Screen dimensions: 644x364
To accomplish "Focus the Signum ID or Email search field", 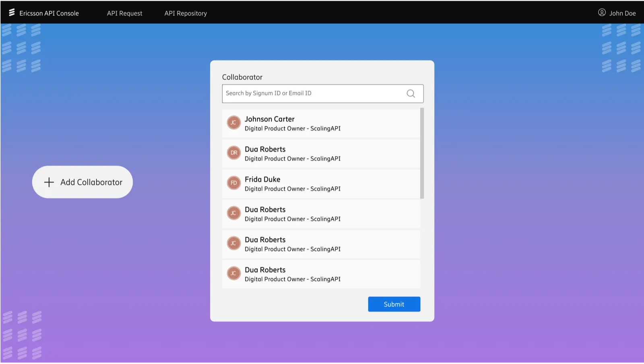I will (323, 93).
